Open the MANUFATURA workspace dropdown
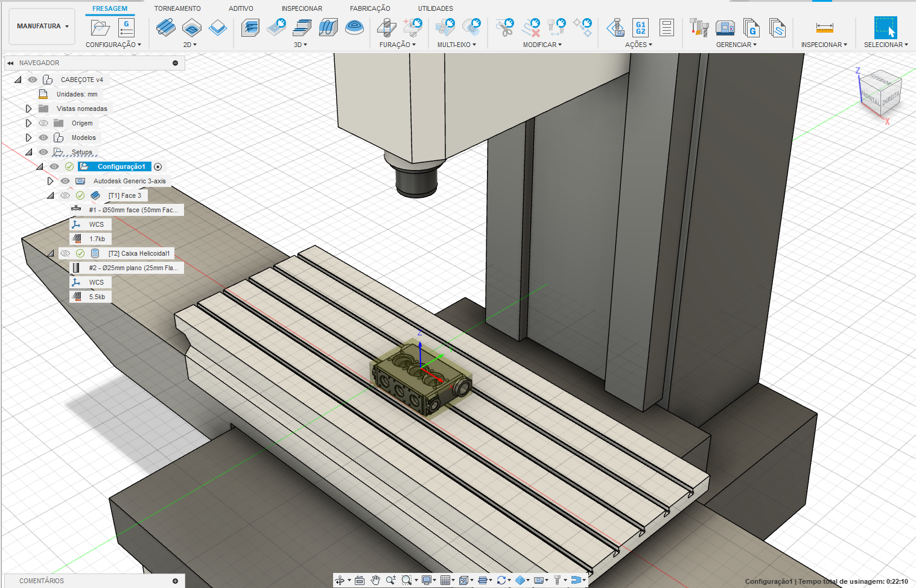The height and width of the screenshot is (588, 916). (42, 27)
